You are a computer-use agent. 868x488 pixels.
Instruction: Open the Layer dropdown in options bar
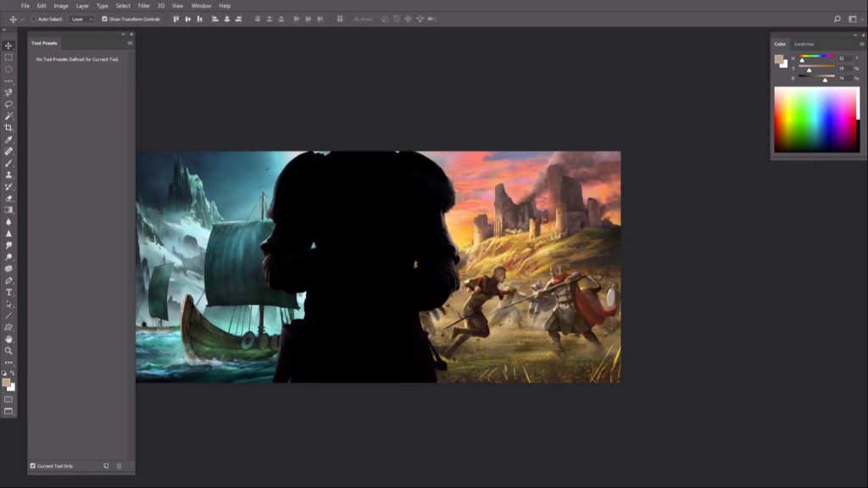(81, 19)
